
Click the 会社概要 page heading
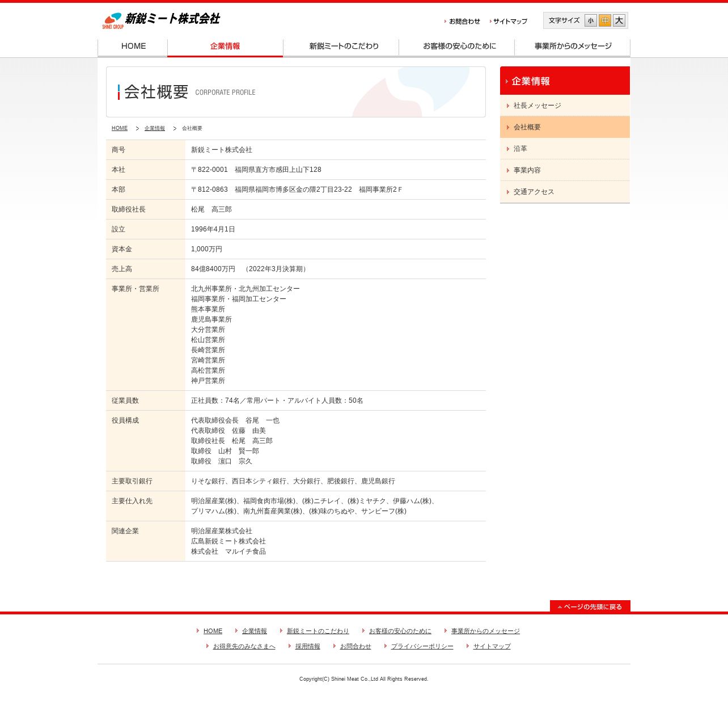[156, 92]
